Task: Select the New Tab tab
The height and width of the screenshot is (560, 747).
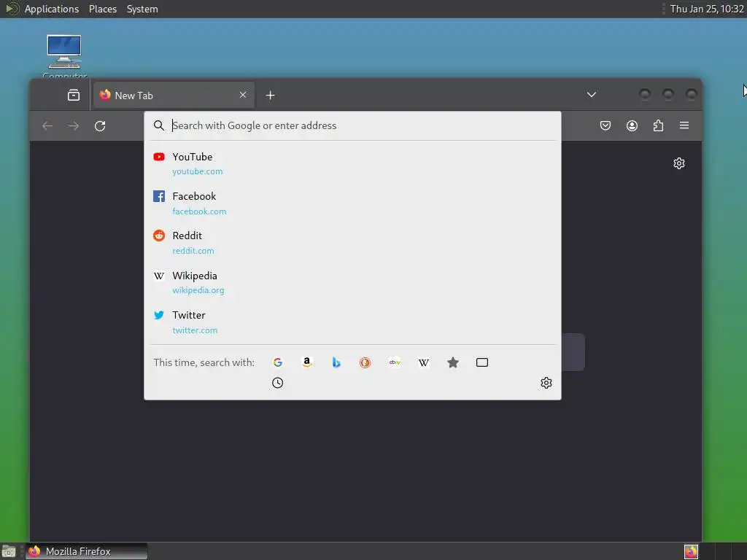Action: 174,96
